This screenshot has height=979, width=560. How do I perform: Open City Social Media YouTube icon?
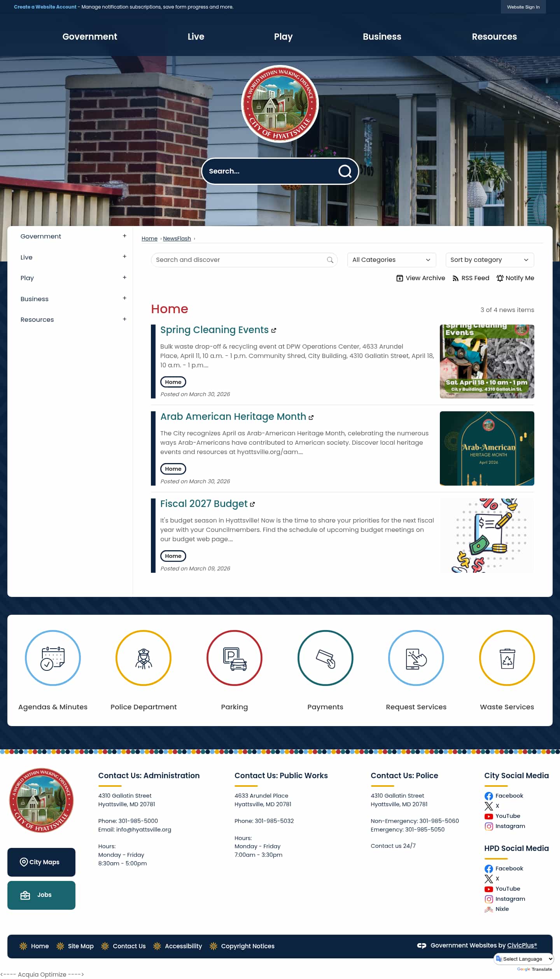click(489, 816)
